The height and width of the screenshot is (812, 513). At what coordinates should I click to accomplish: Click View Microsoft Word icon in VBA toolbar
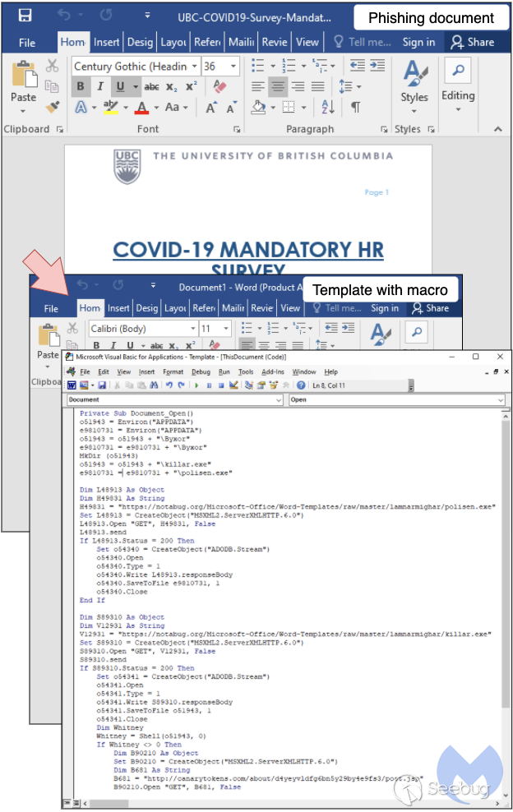[x=72, y=385]
